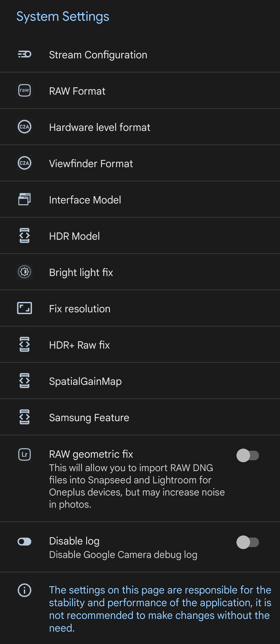Click the info icon beside the warning
Screen dimensions: 280x644
tap(24, 590)
